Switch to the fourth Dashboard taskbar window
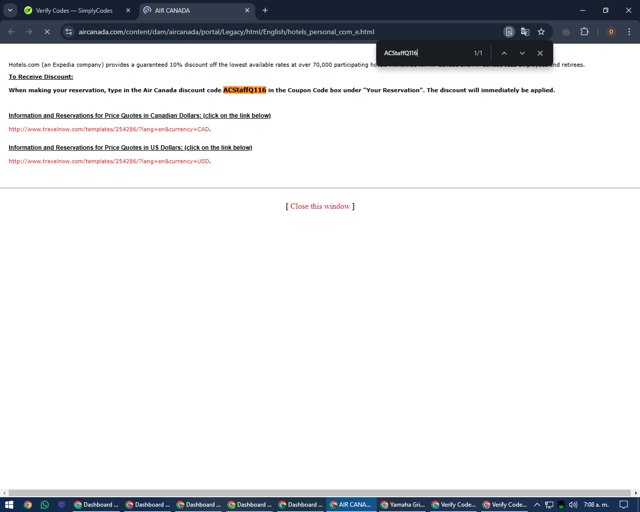This screenshot has width=640, height=512. pos(249,505)
